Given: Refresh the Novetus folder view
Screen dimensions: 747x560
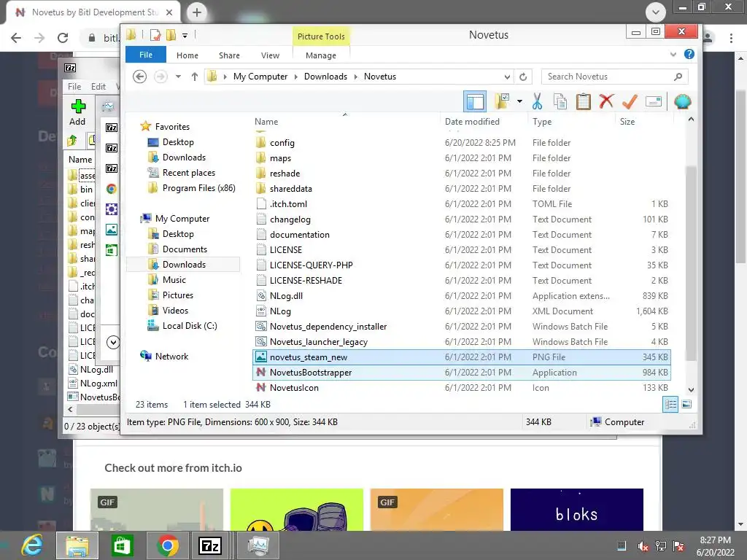Looking at the screenshot, I should tap(523, 77).
